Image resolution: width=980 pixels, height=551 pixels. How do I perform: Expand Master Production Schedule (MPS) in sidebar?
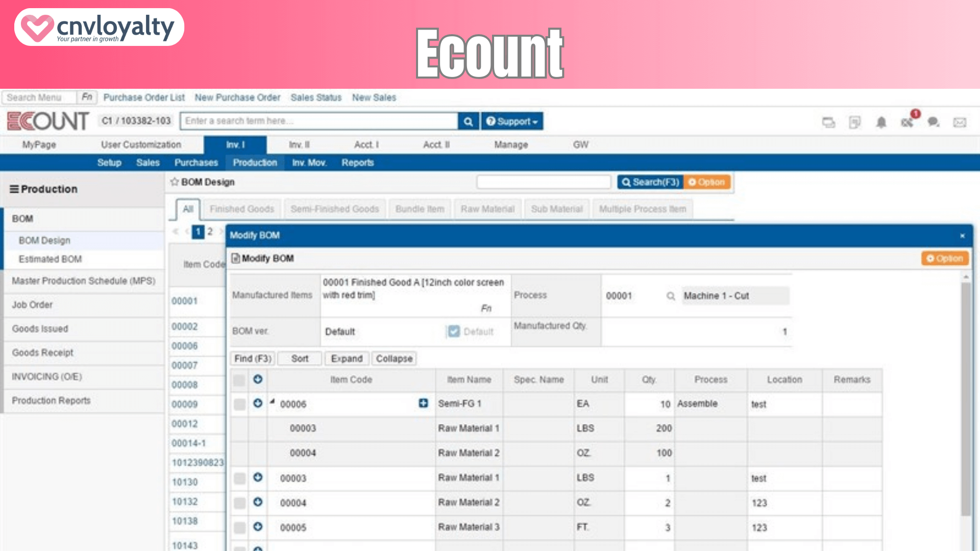click(83, 281)
